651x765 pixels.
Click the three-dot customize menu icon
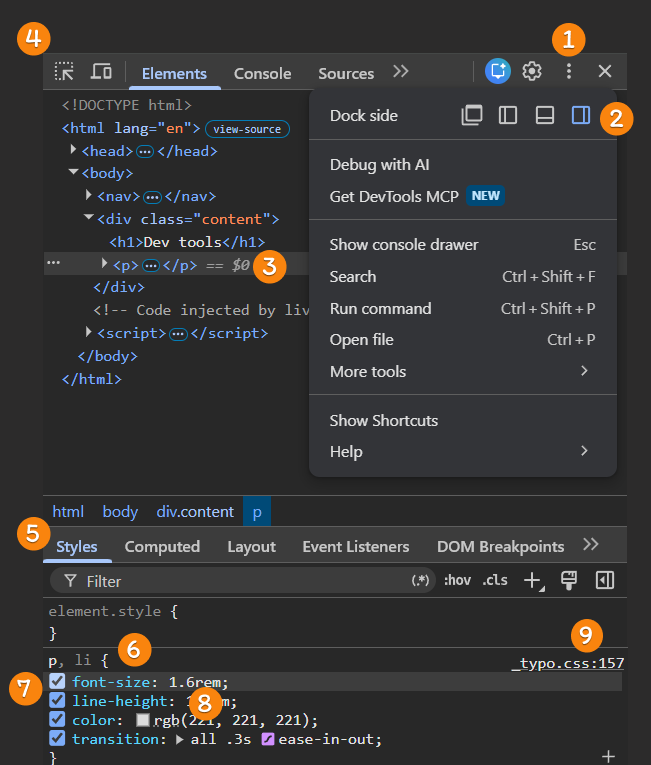pyautogui.click(x=569, y=71)
